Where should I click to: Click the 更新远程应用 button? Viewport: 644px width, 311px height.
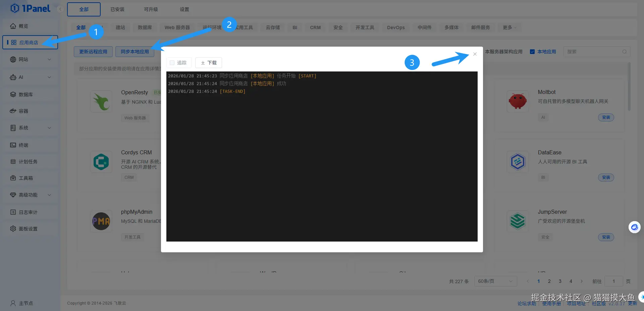pos(93,52)
